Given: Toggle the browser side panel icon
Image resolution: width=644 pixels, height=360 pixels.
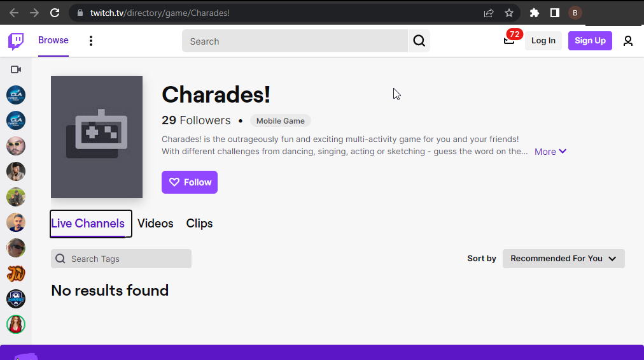Looking at the screenshot, I should 554,13.
